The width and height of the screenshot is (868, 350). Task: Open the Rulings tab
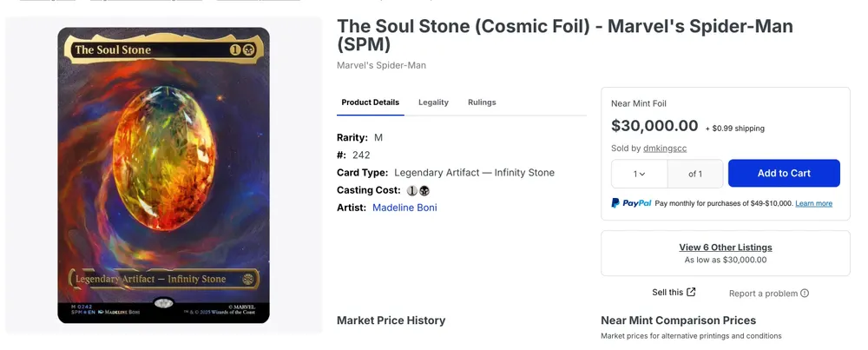(x=482, y=102)
